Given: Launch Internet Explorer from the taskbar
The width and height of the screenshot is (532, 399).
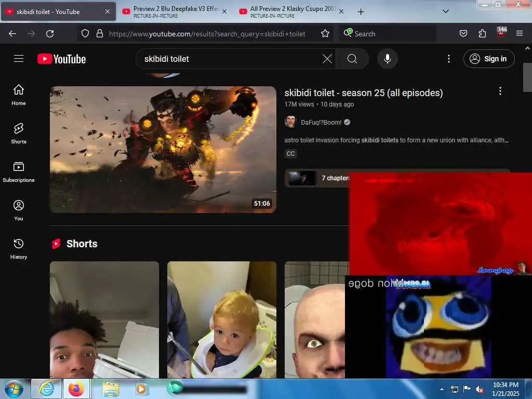Looking at the screenshot, I should (x=46, y=389).
